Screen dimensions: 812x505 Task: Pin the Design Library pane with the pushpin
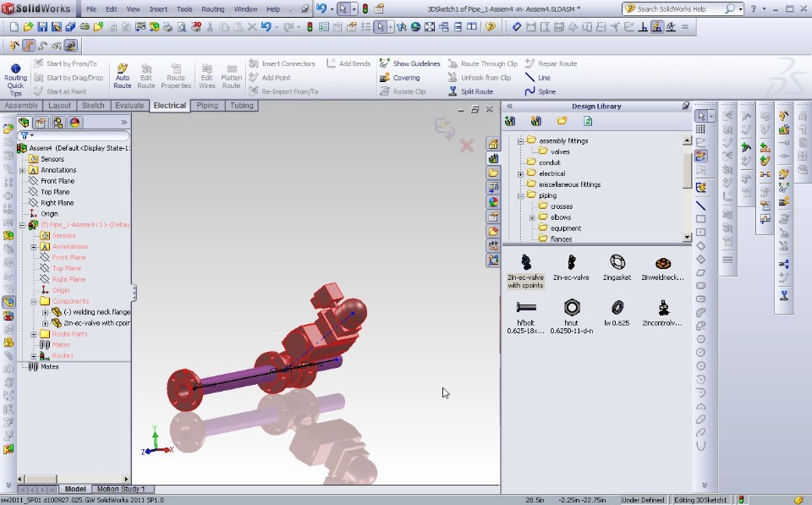pos(686,106)
